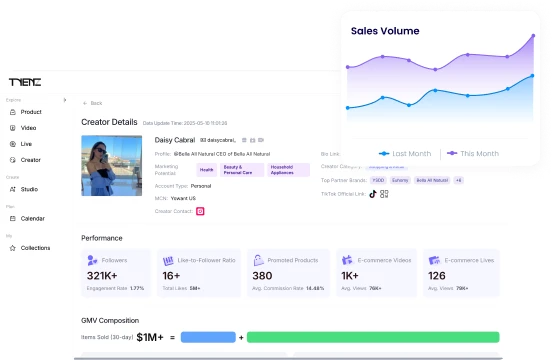Click the Promoted Products bag icon
This screenshot has height=360, width=552.
point(258,260)
